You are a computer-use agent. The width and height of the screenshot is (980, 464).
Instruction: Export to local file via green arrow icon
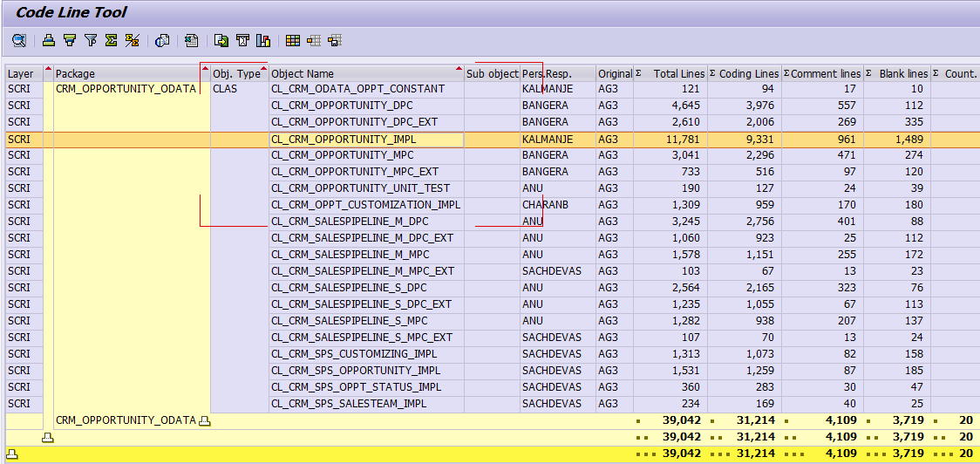pyautogui.click(x=221, y=41)
